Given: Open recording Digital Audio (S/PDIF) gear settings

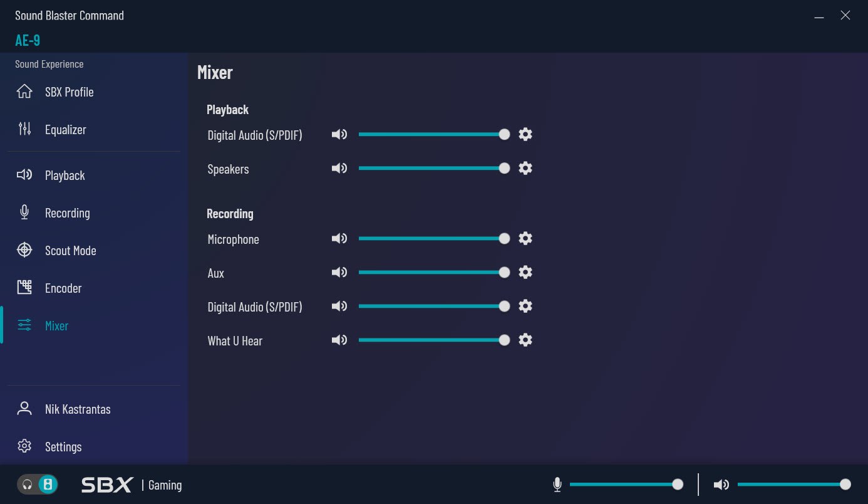Looking at the screenshot, I should click(x=525, y=306).
